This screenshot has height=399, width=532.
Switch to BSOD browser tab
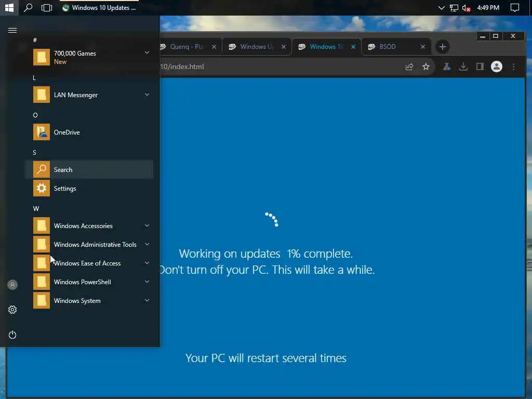tap(395, 46)
